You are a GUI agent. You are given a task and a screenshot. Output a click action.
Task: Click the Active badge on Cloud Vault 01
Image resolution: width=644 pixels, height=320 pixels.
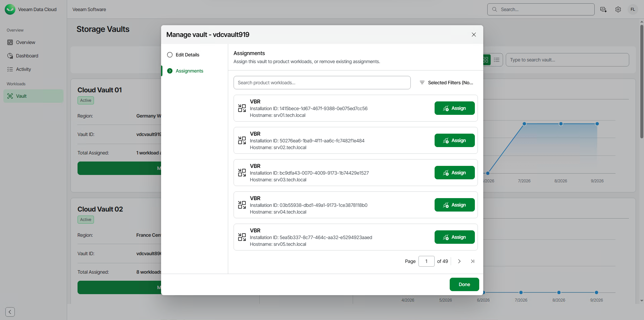coord(86,100)
